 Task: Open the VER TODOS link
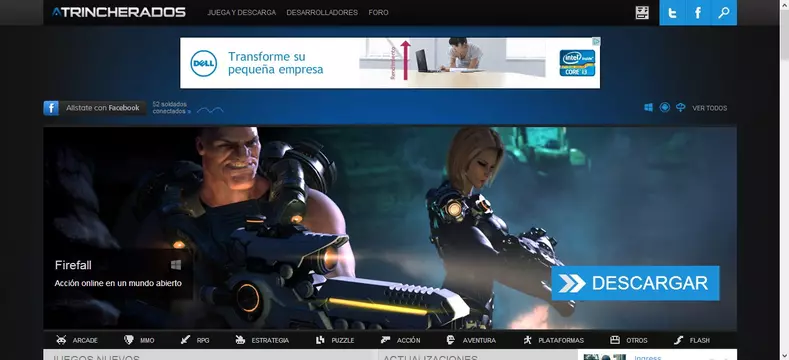[x=709, y=108]
